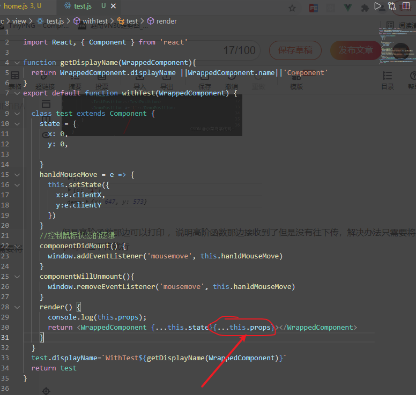416x395 pixels.
Task: Collapse componentWillUnmount at line 25
Action: click(x=17, y=276)
